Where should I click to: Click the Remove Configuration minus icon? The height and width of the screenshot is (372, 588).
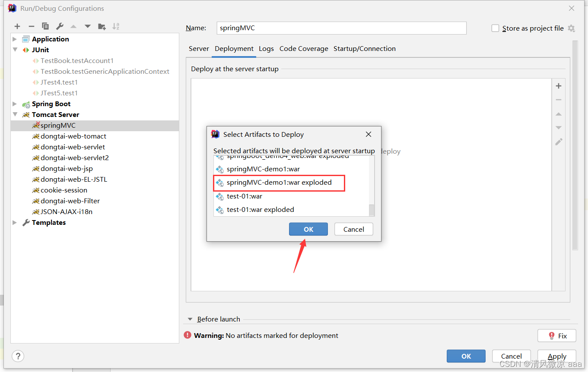point(31,26)
